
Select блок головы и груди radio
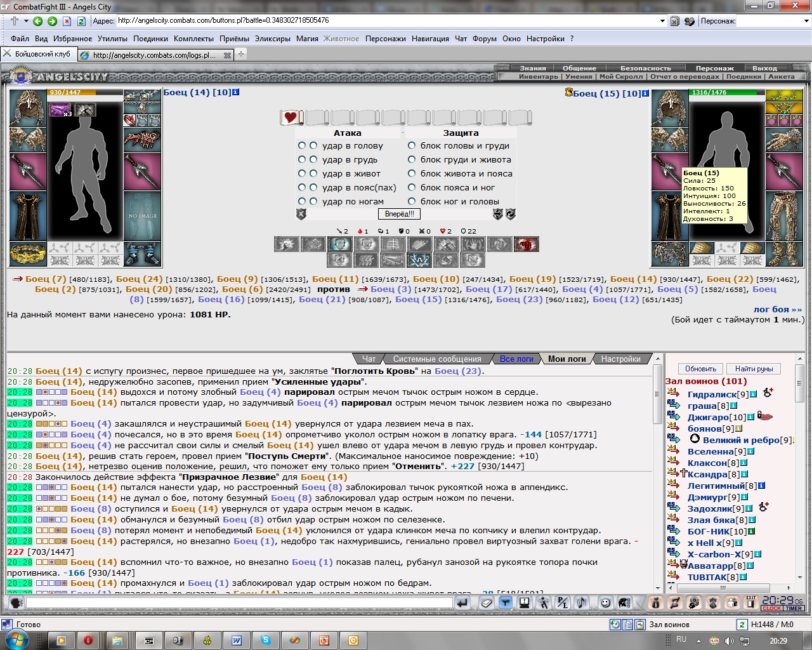pos(412,145)
